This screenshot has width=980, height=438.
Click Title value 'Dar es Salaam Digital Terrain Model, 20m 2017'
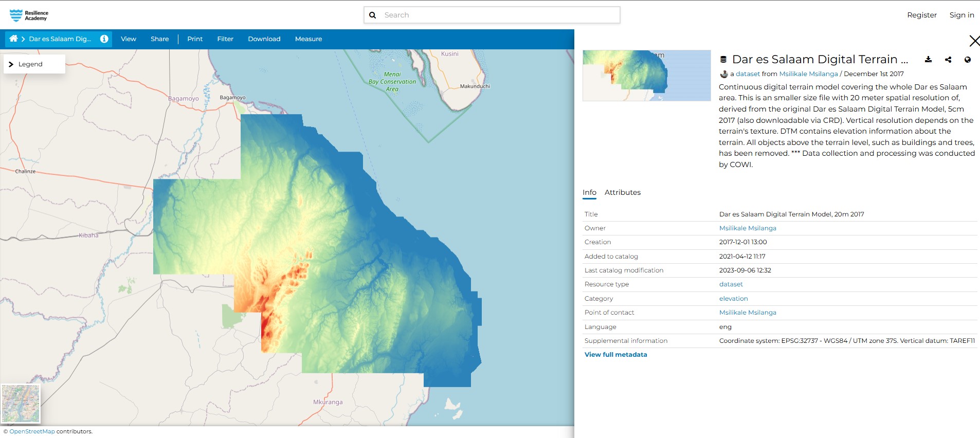point(792,214)
